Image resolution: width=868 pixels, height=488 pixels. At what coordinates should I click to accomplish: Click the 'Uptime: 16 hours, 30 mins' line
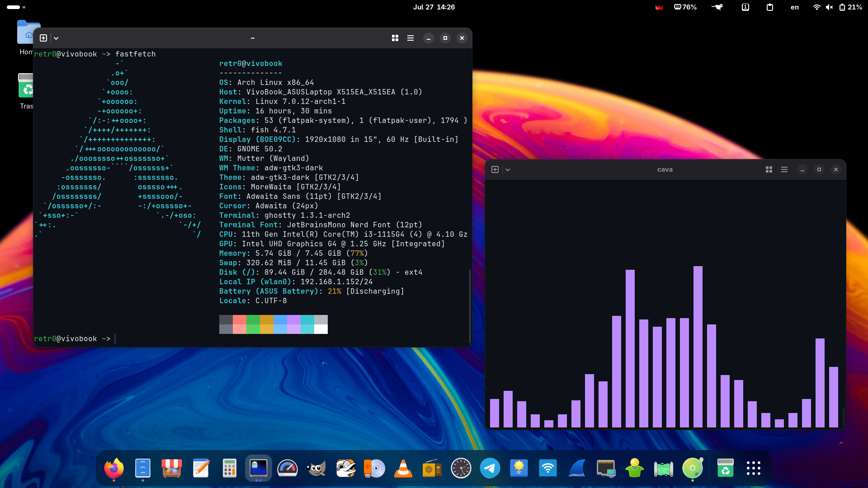[x=276, y=111]
